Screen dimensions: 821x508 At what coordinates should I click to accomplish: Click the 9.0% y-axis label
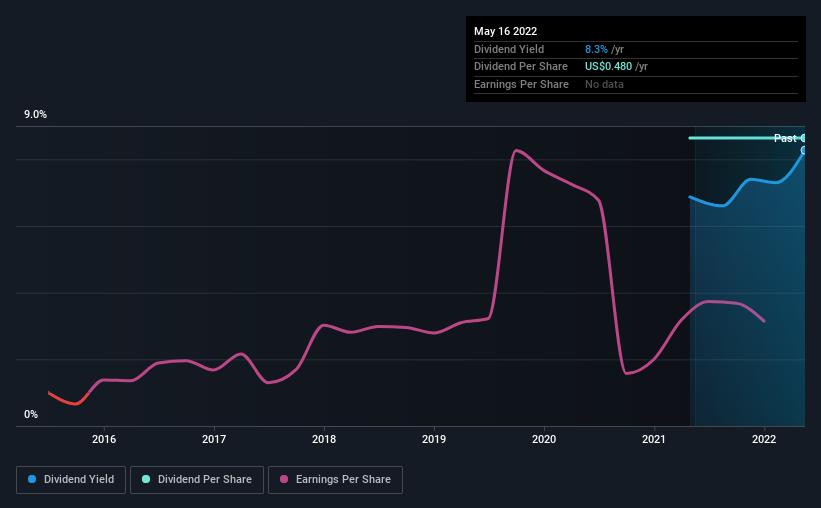35,115
